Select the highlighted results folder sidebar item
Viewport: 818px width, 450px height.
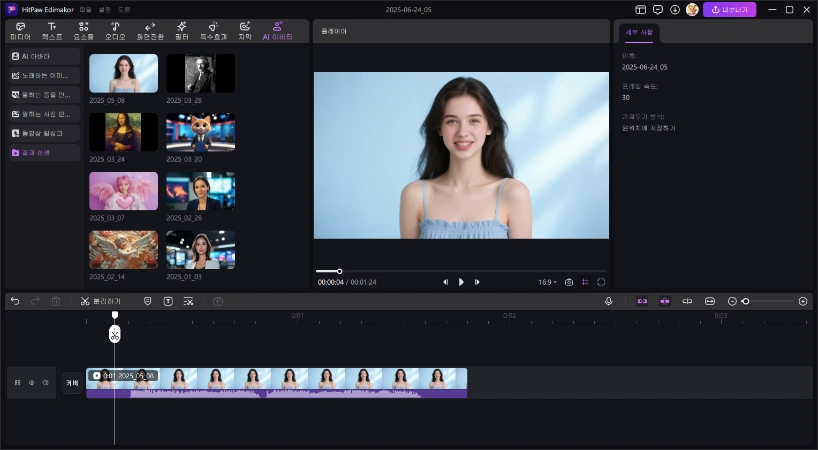coord(44,153)
